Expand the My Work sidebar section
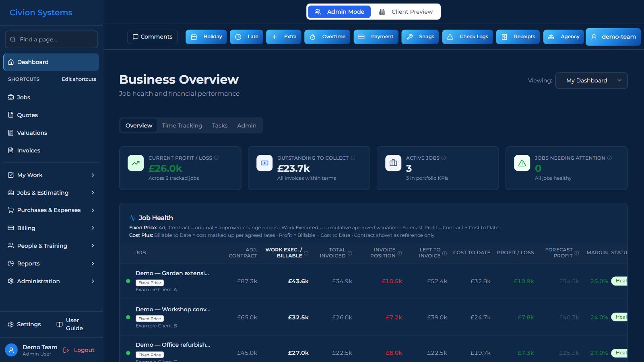 click(x=51, y=175)
